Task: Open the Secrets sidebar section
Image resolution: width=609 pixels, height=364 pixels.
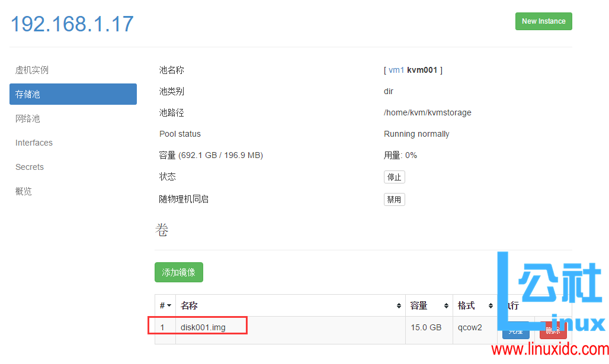Action: (x=29, y=166)
